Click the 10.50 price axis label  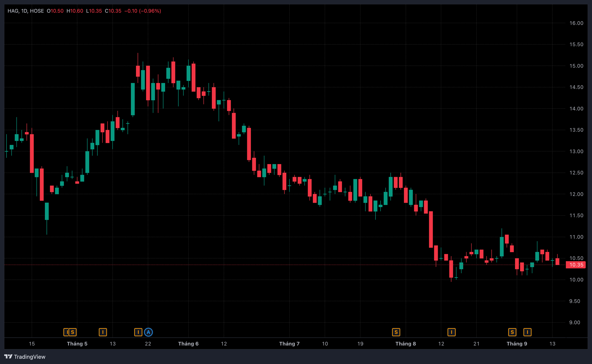576,258
